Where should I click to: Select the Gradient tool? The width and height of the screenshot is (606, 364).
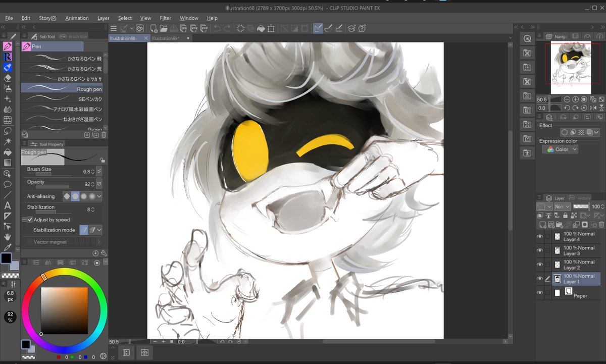8,163
